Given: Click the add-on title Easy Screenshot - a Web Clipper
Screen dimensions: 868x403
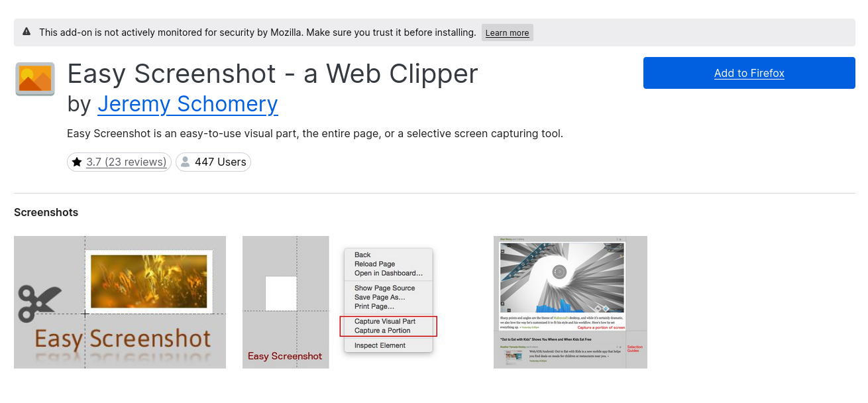Looking at the screenshot, I should (x=272, y=74).
